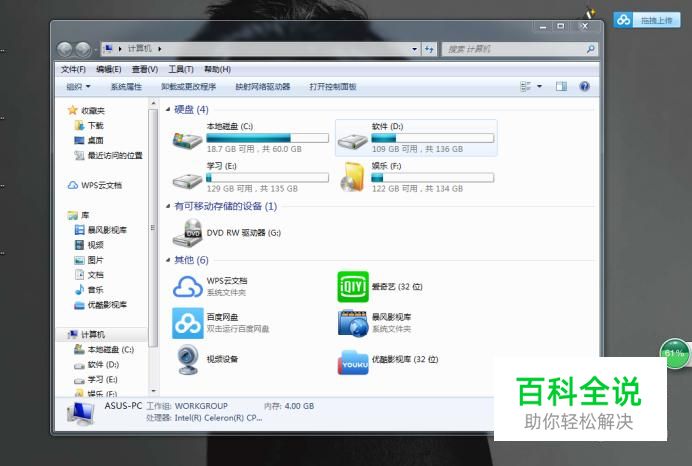Viewport: 692px width, 466px height.
Task: Open the 暴风影视库 icon in main pane
Action: (x=353, y=323)
